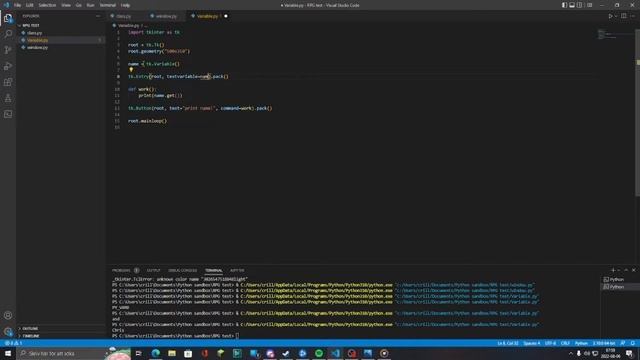Open the Help menu
640x360 pixels.
click(125, 5)
